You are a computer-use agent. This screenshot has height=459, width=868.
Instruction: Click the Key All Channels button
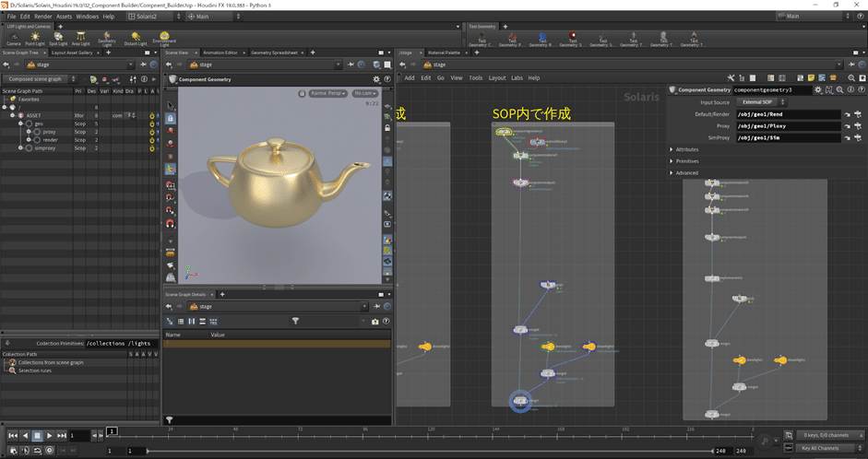pyautogui.click(x=820, y=448)
